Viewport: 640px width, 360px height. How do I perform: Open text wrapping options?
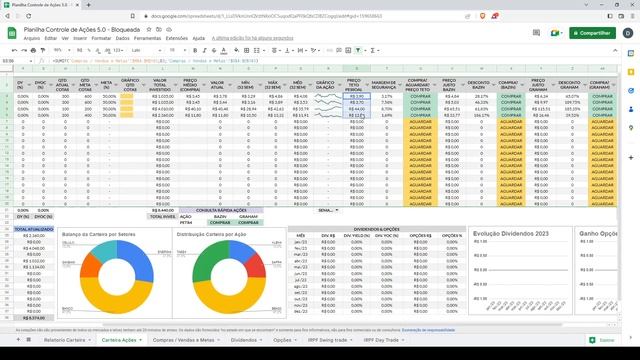[x=302, y=50]
